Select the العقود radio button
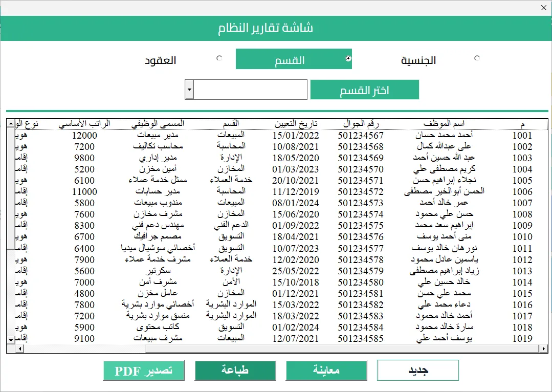This screenshot has height=392, width=552. coord(219,58)
